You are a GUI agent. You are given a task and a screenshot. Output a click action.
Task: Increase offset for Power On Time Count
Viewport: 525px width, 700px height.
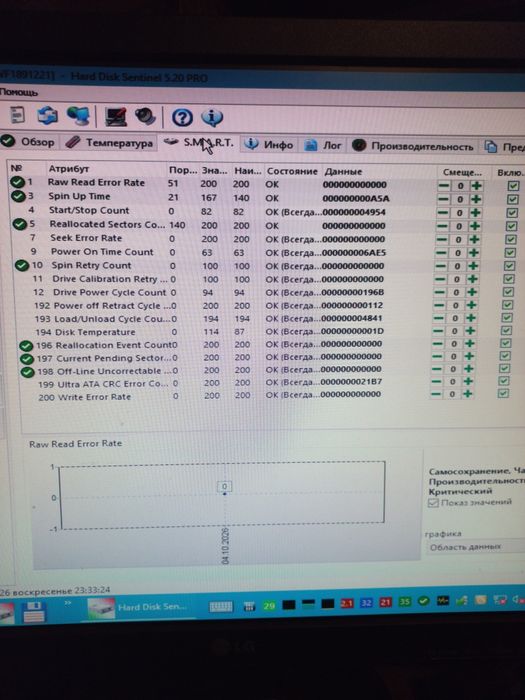pos(473,253)
